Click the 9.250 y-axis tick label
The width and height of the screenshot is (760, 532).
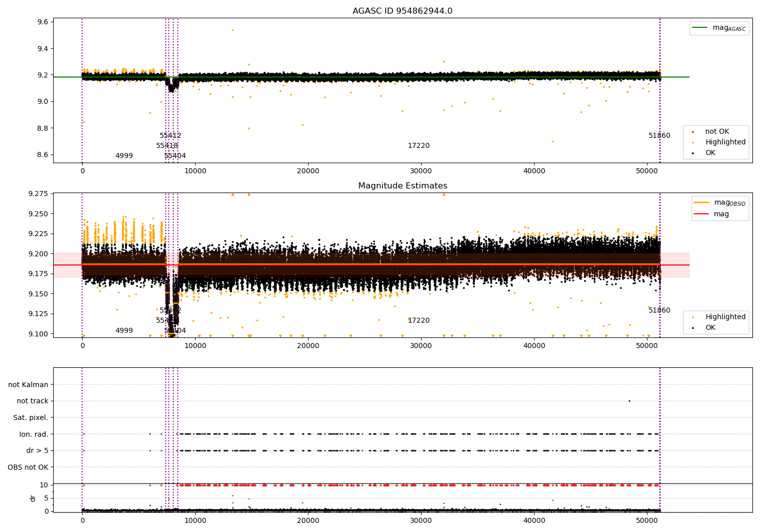click(39, 214)
